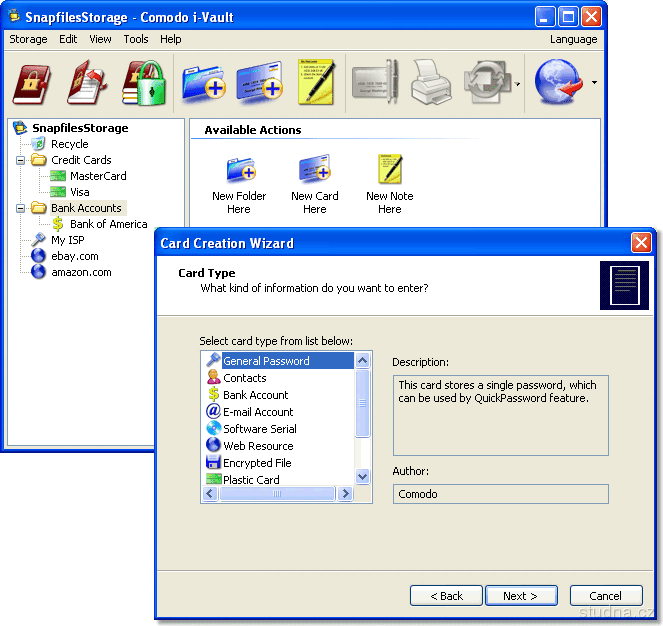
Task: Collapse the Credit Cards tree node
Action: (21, 160)
